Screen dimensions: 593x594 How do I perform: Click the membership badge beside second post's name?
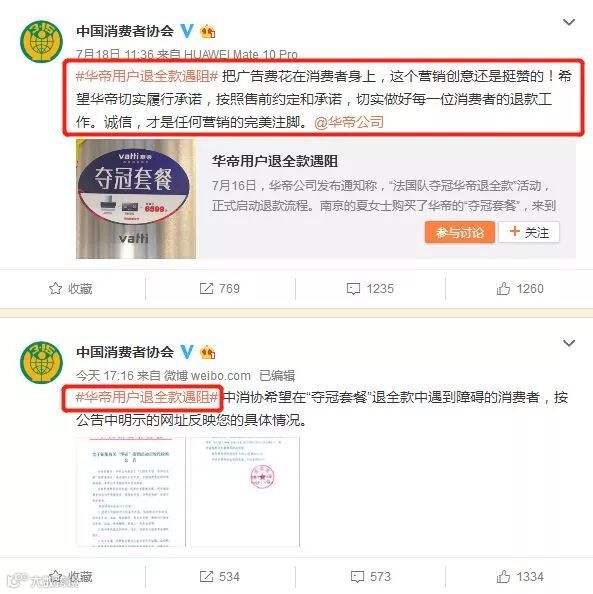208,352
